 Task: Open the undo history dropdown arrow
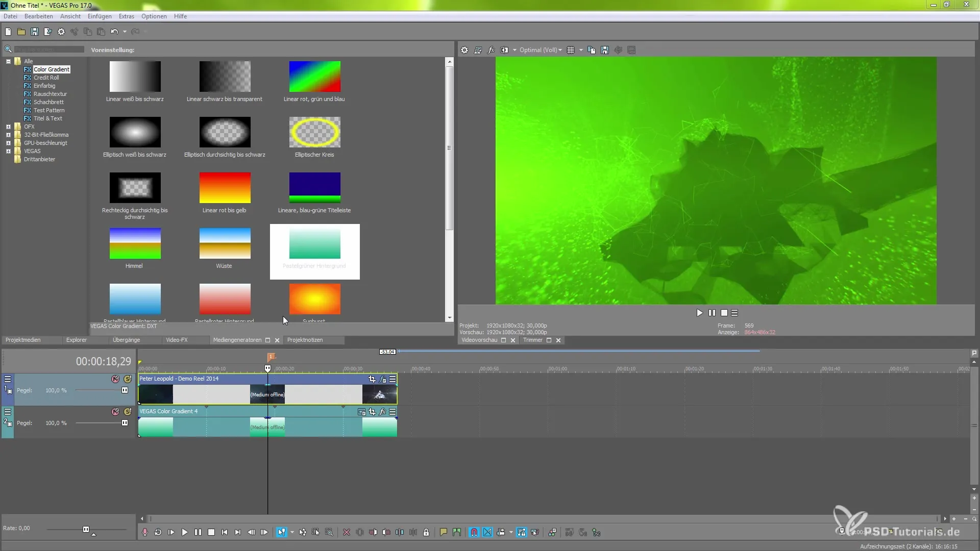125,32
